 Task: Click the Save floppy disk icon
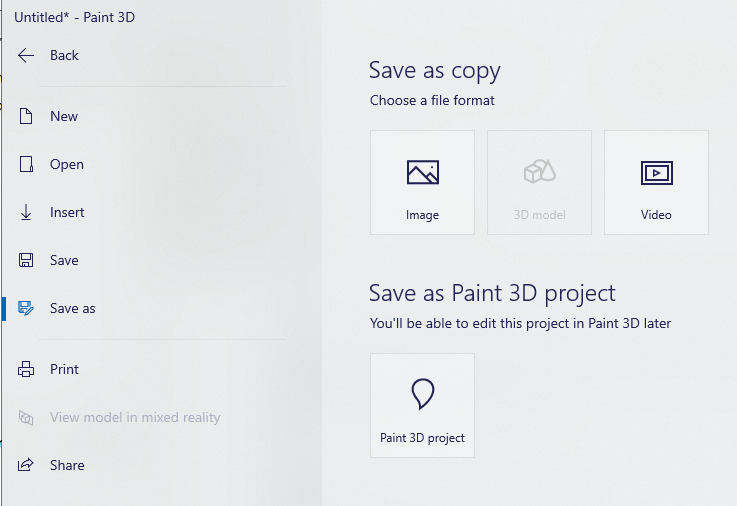(x=26, y=260)
